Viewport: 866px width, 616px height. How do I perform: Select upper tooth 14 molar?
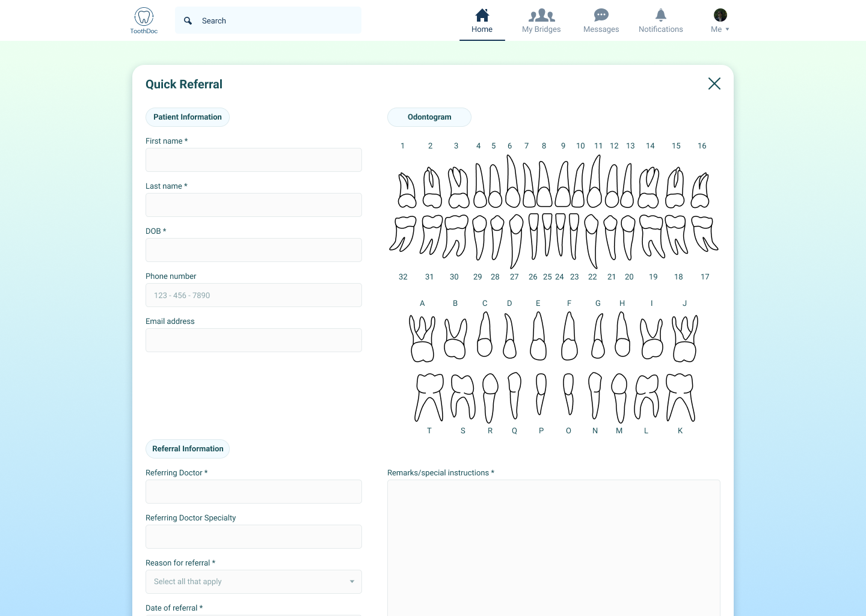pyautogui.click(x=648, y=188)
